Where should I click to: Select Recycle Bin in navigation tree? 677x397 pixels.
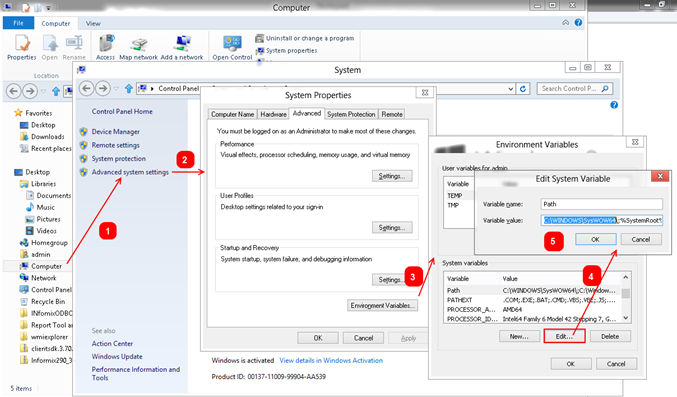(43, 302)
